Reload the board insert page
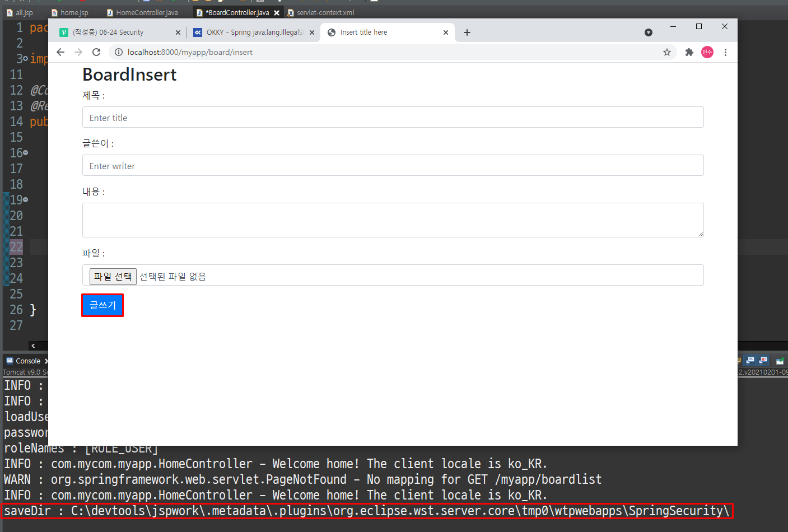Viewport: 788px width, 532px height. tap(96, 52)
